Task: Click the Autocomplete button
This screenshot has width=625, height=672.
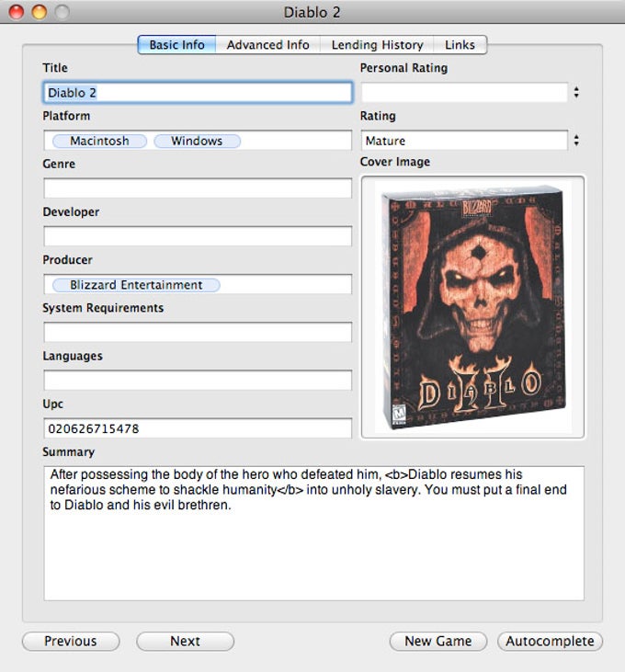Action: pos(550,641)
